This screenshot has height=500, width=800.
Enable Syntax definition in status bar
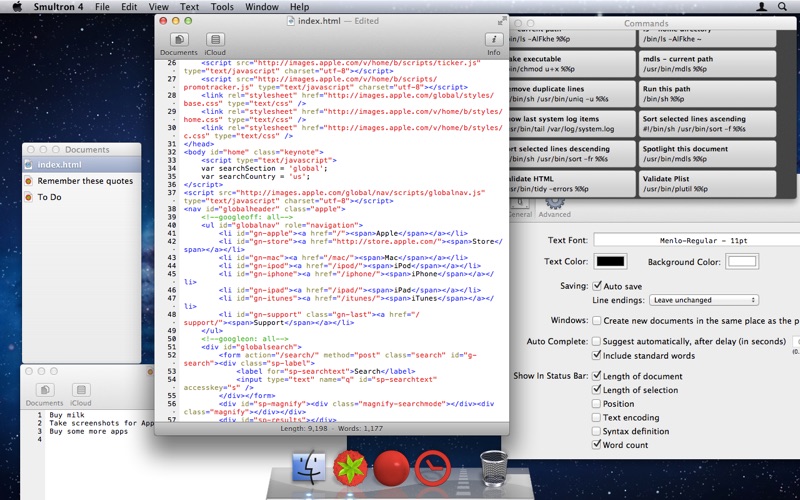tap(596, 431)
